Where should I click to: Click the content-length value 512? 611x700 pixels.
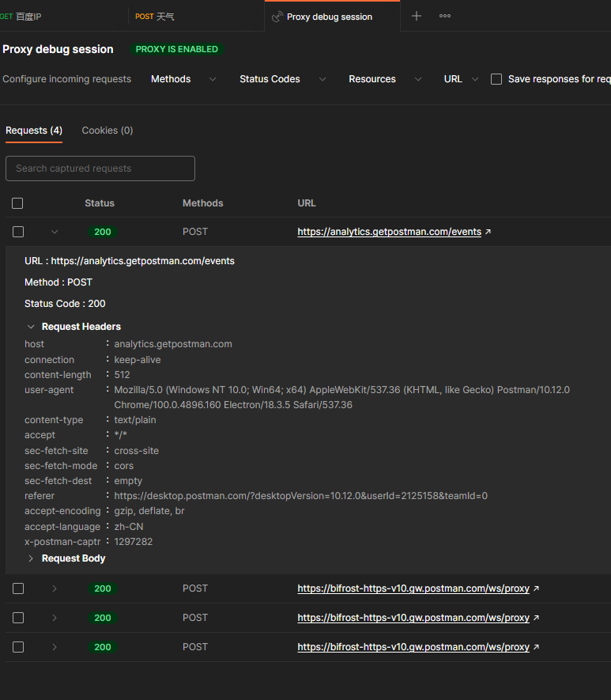[123, 375]
